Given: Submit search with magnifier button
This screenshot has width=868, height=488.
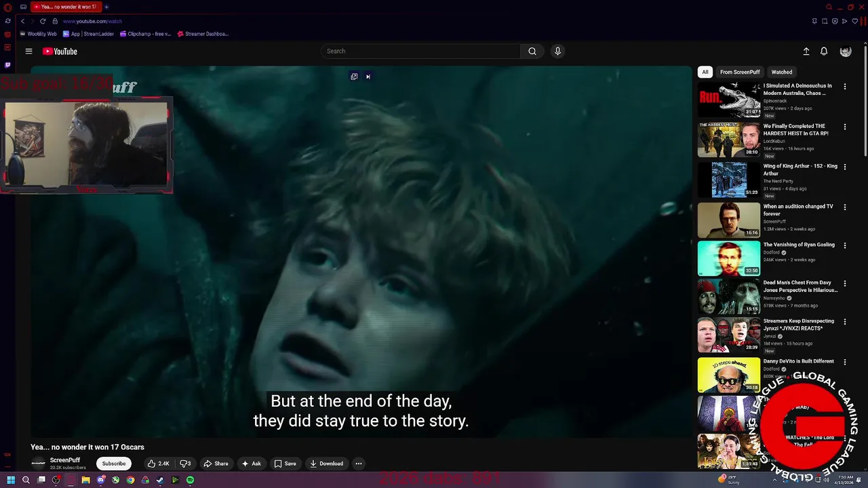Looking at the screenshot, I should click(x=532, y=51).
